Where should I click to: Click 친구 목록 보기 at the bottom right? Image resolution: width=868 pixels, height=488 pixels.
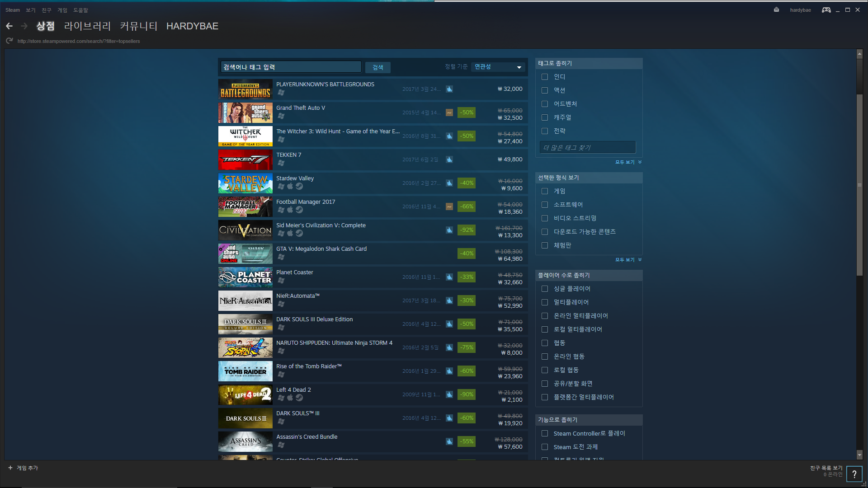[826, 468]
